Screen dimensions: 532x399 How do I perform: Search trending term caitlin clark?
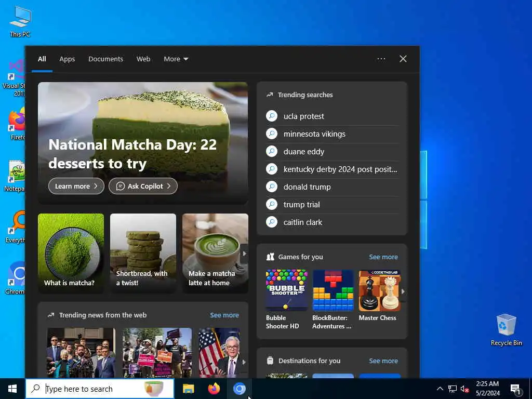(x=303, y=222)
